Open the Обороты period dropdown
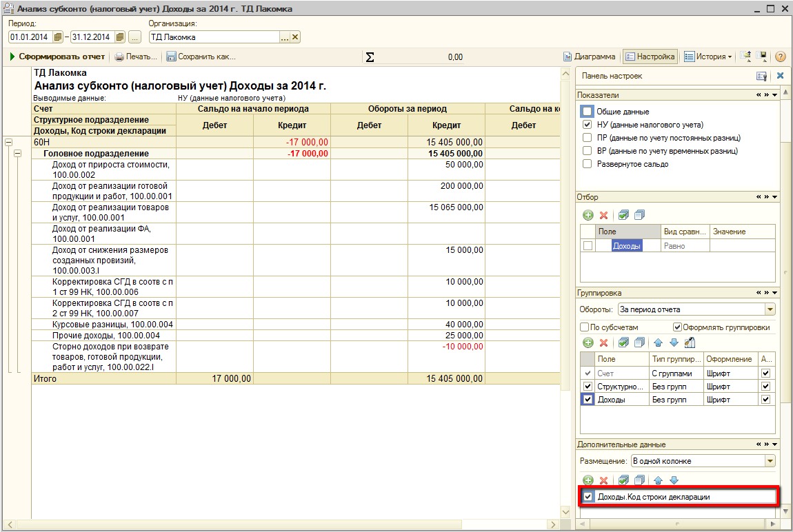 tap(770, 309)
